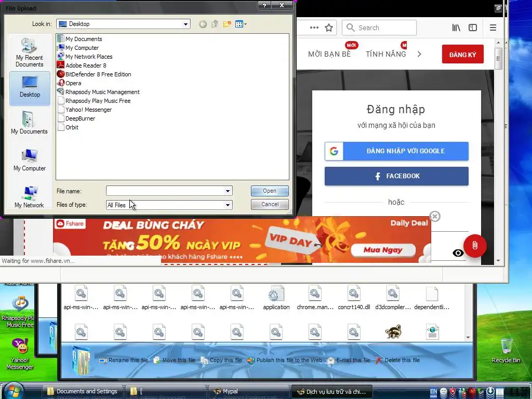
Task: Select My Documents in file list
Action: click(80, 39)
